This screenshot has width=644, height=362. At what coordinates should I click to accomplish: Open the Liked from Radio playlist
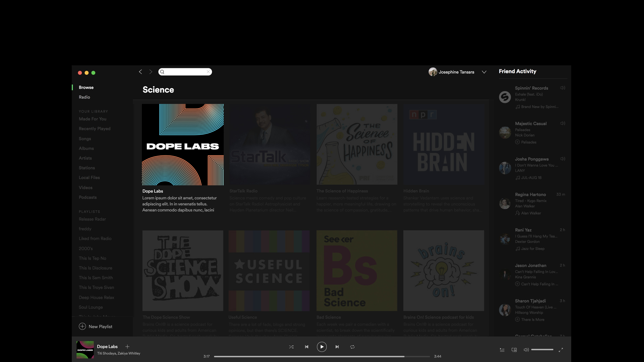(x=95, y=239)
